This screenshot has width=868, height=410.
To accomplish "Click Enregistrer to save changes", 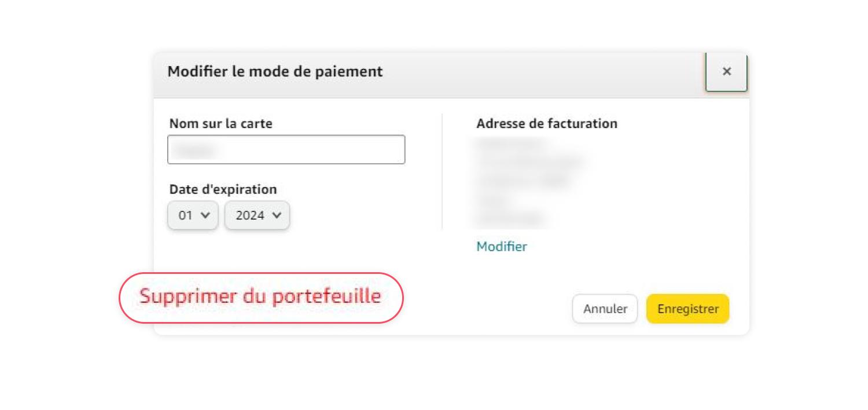I will [687, 309].
